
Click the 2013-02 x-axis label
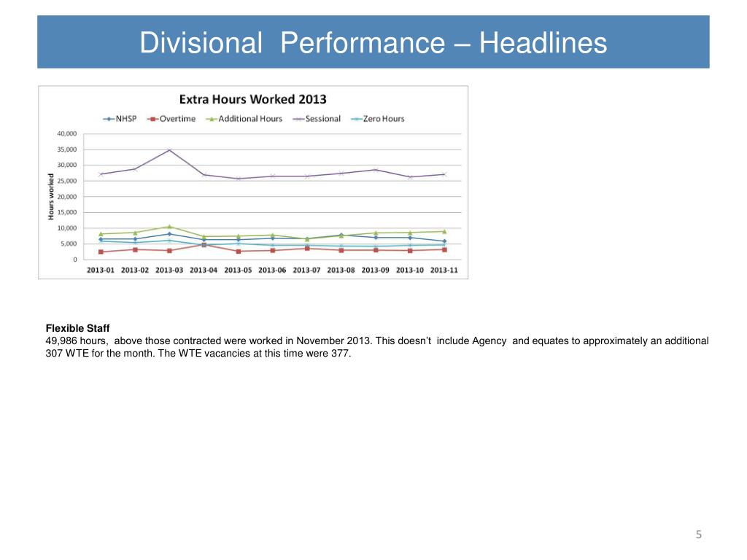tap(135, 270)
